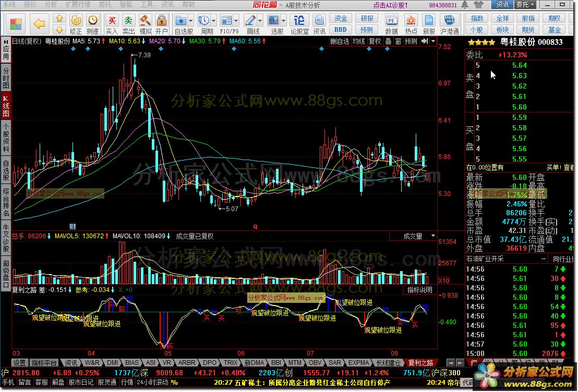Open the 委托 dropdown in title bar
This screenshot has width=578, height=392.
pyautogui.click(x=525, y=5)
